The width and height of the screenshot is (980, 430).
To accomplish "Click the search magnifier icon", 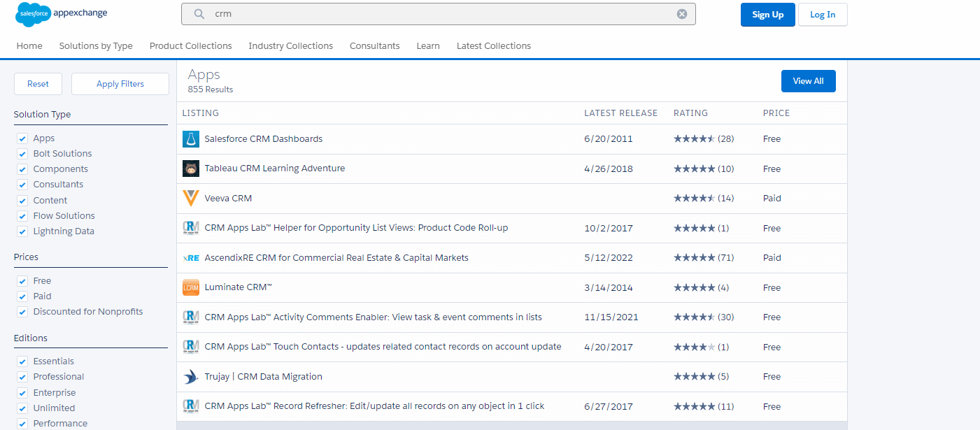I will (199, 14).
